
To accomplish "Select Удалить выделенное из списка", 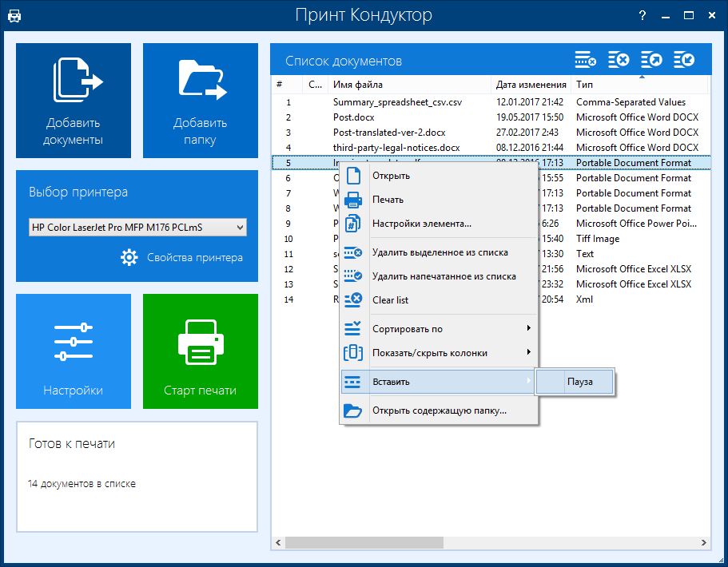I will pyautogui.click(x=440, y=252).
